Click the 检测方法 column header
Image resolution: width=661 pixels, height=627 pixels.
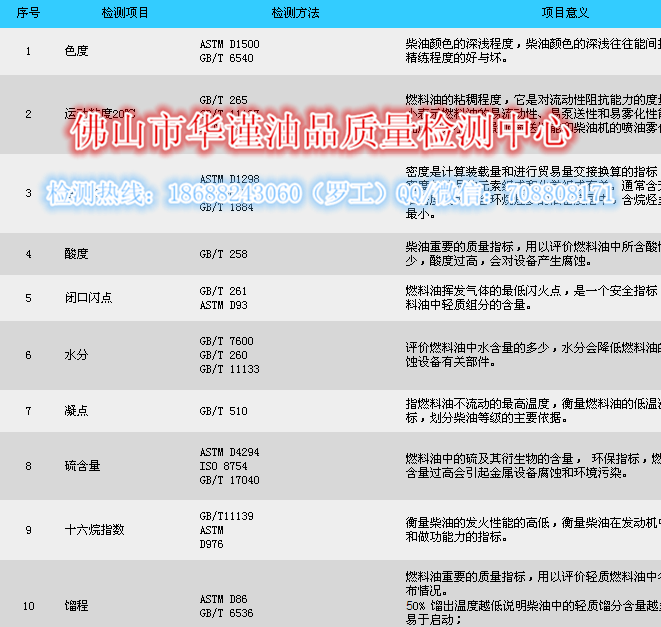click(296, 13)
